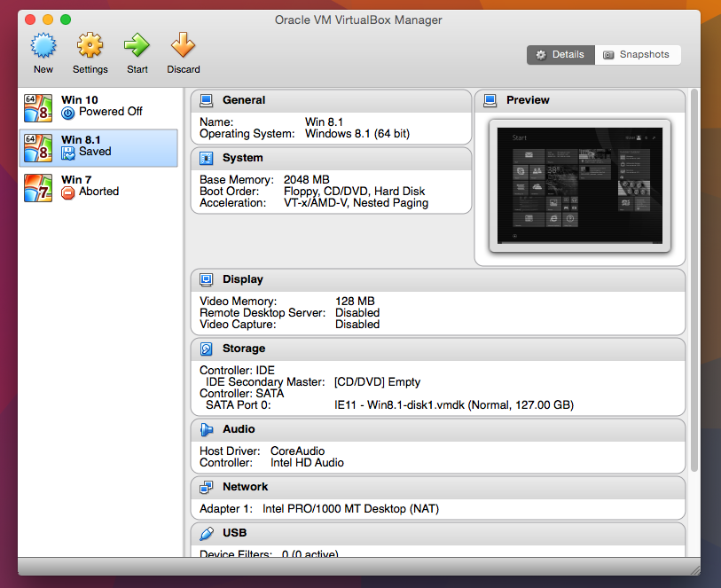
Task: Select the Win 8.1 virtual machine
Action: (98, 148)
